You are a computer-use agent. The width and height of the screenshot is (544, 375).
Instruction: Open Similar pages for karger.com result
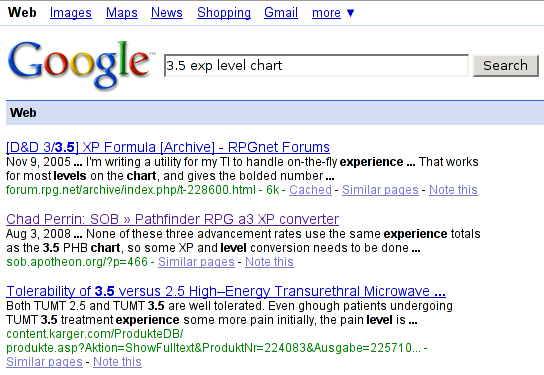[x=44, y=362]
